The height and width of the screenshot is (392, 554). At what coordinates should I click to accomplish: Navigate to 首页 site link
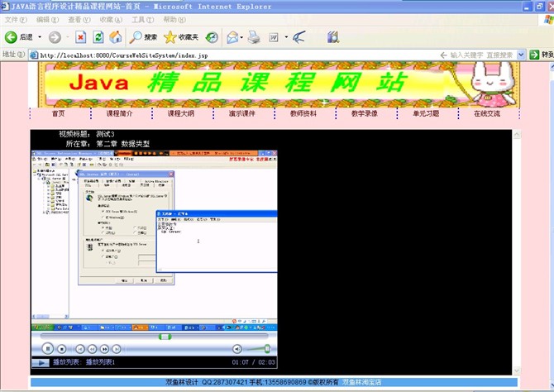coord(59,113)
